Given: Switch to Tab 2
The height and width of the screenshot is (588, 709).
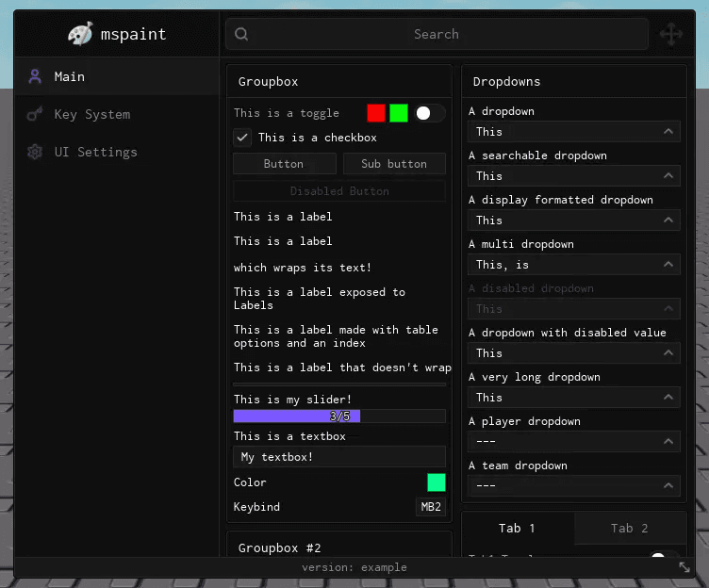Looking at the screenshot, I should (x=630, y=528).
